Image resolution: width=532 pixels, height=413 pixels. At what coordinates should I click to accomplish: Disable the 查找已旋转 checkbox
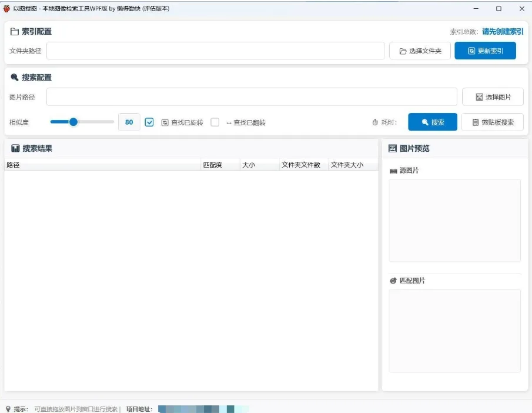pos(149,122)
